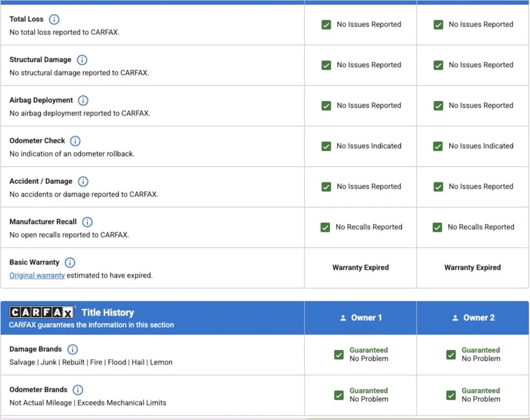
Task: Click Total Loss green check for Owner 2
Action: click(x=438, y=24)
